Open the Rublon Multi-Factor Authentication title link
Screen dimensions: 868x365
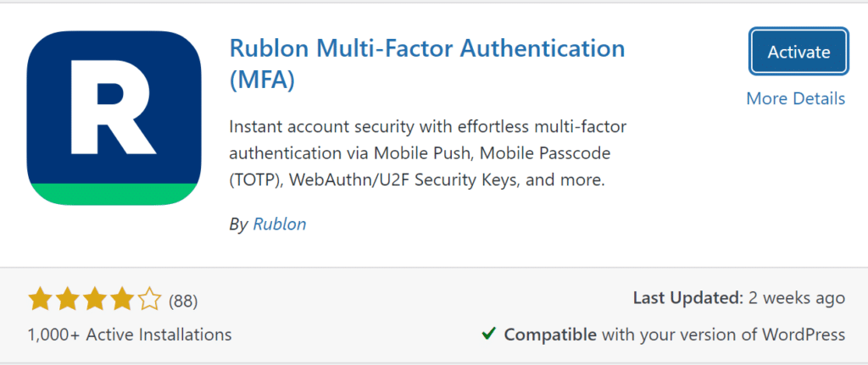pos(427,48)
